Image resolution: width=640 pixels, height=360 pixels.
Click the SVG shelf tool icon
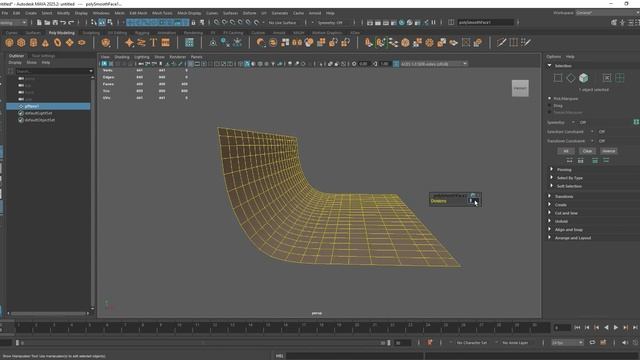click(x=166, y=42)
